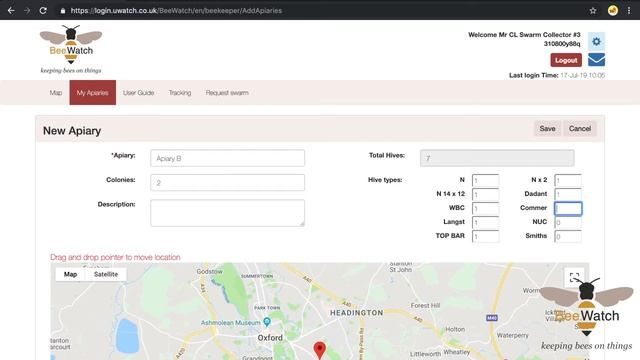The image size is (640, 360).
Task: Reload the page with refresh icon
Action: pyautogui.click(x=43, y=11)
